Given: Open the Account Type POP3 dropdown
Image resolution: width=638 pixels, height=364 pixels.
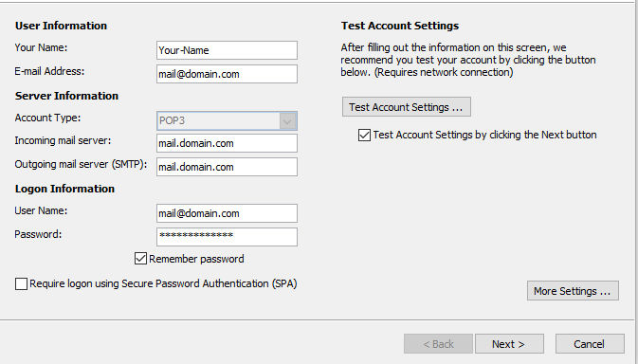Looking at the screenshot, I should 227,120.
